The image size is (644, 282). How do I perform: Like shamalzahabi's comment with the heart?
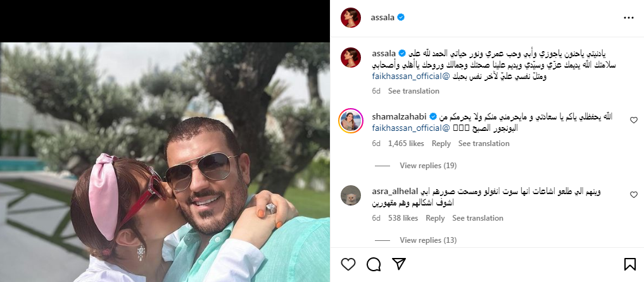click(x=633, y=120)
